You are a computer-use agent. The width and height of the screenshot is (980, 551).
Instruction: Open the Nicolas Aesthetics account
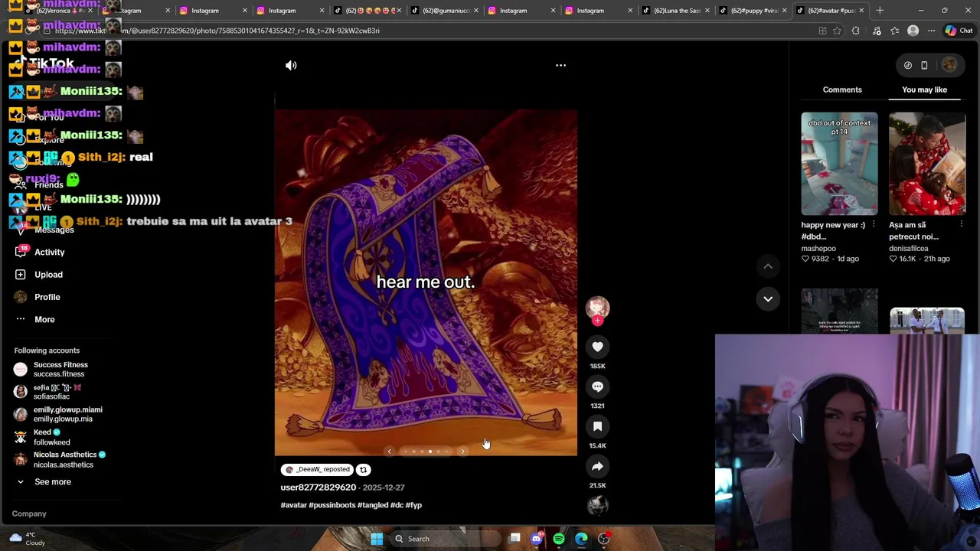click(x=59, y=459)
